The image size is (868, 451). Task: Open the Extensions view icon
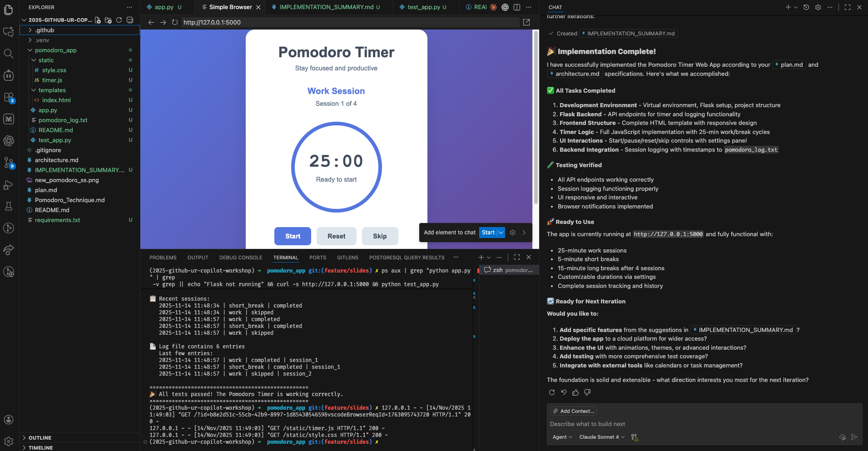coord(9,97)
